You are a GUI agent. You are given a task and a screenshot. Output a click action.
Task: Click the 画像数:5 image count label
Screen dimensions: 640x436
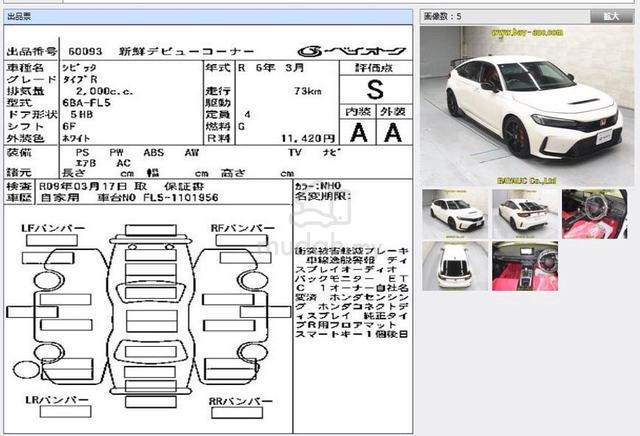pos(443,16)
